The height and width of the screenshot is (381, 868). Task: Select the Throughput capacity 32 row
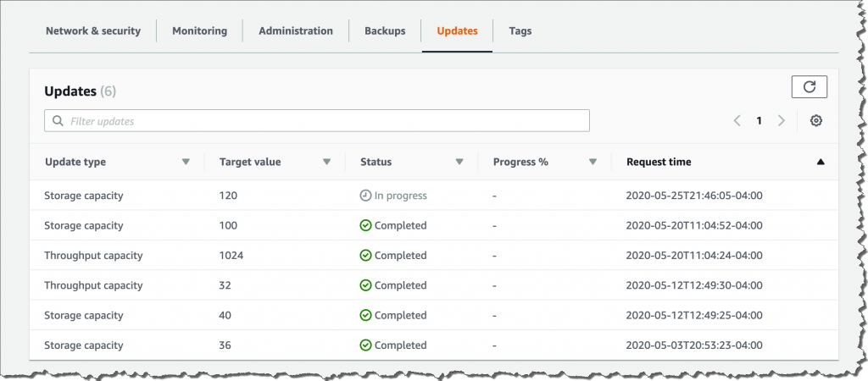click(x=93, y=285)
